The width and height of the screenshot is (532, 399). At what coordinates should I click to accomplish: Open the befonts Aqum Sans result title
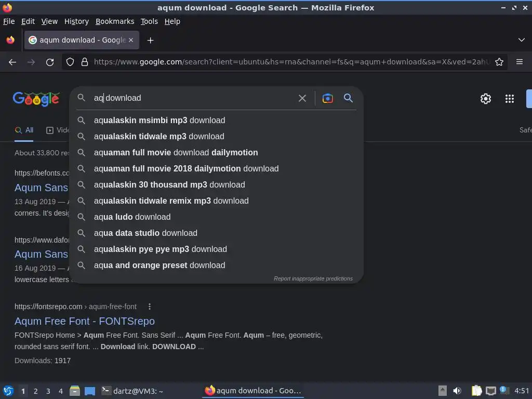[x=42, y=188]
